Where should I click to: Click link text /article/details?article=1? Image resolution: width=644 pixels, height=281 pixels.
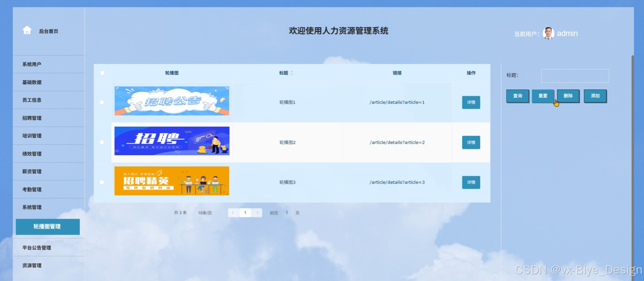[x=397, y=102]
